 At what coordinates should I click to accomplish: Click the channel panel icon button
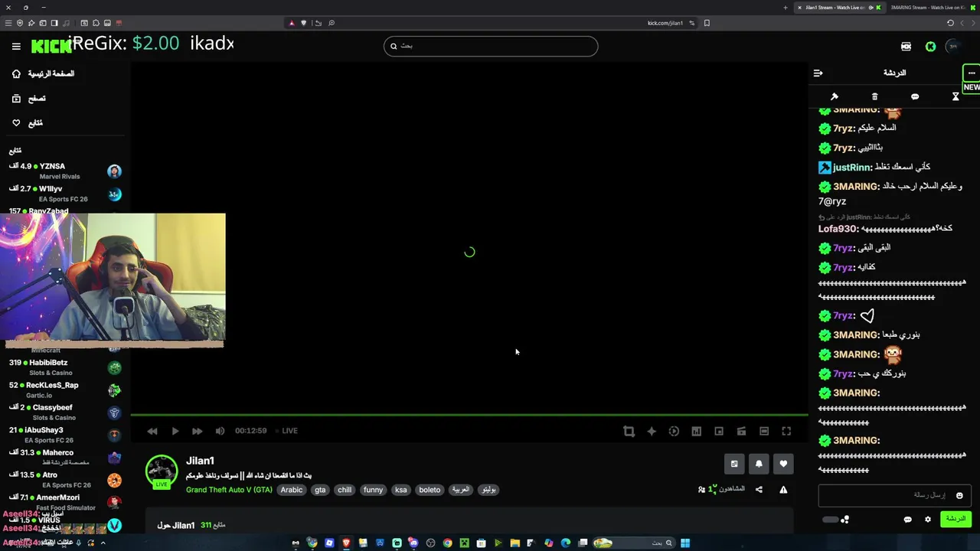tap(734, 464)
